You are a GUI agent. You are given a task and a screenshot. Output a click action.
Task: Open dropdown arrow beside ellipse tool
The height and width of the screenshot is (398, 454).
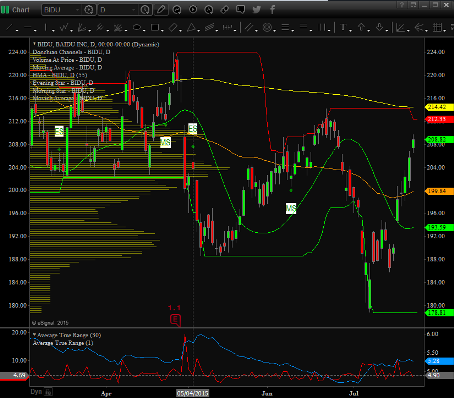coord(144,30)
